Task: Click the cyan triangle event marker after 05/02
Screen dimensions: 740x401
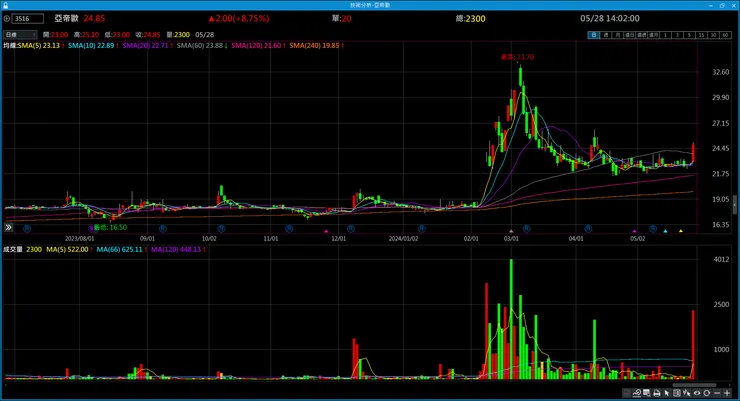Action: [x=665, y=231]
